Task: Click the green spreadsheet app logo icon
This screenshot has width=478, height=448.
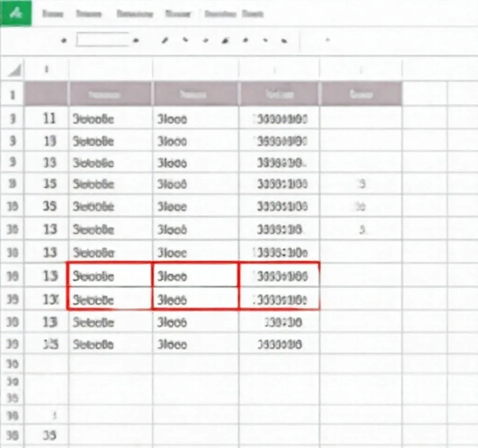Action: (x=15, y=13)
